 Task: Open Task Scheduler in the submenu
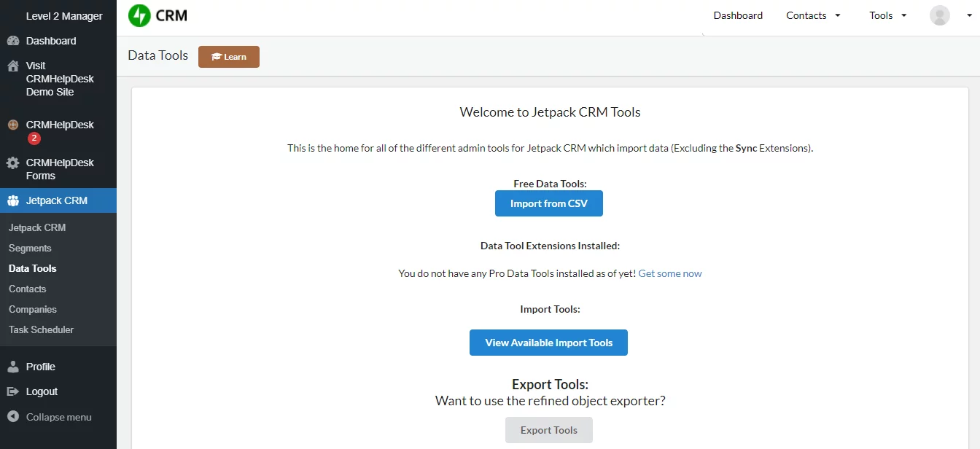click(x=42, y=329)
